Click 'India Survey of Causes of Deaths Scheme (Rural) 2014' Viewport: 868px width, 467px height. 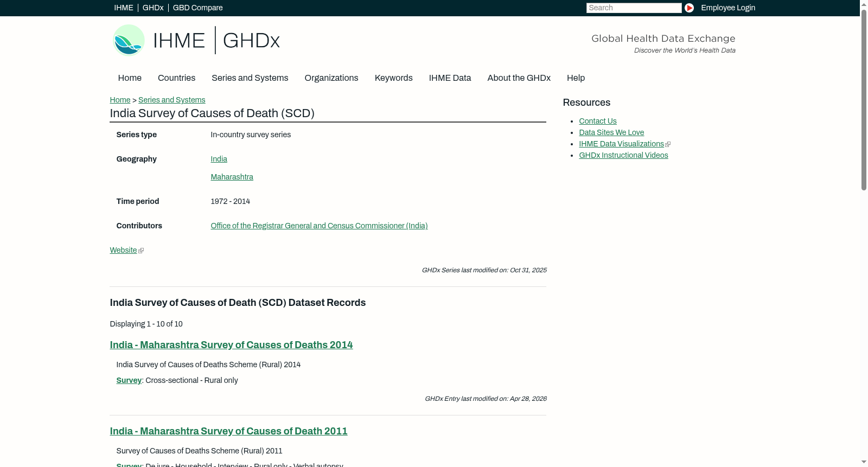[208, 364]
